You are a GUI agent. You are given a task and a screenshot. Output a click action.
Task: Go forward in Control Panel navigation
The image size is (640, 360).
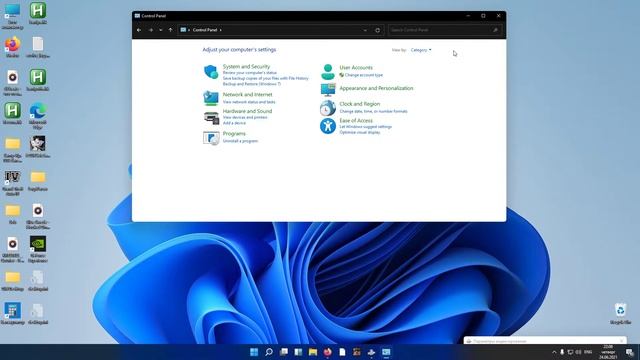coord(151,30)
